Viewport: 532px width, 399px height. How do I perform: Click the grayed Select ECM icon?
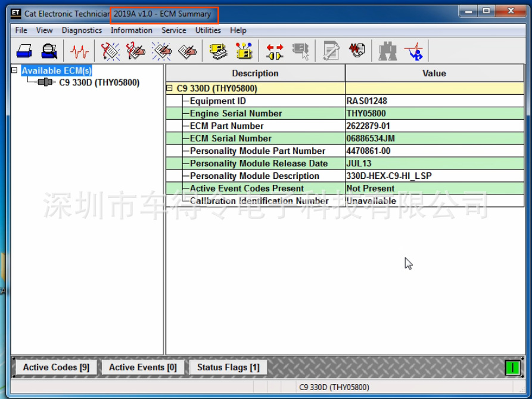[301, 51]
